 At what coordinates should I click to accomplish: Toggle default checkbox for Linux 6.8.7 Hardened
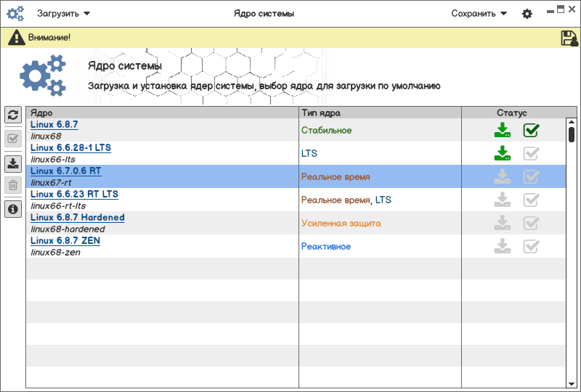click(x=532, y=224)
